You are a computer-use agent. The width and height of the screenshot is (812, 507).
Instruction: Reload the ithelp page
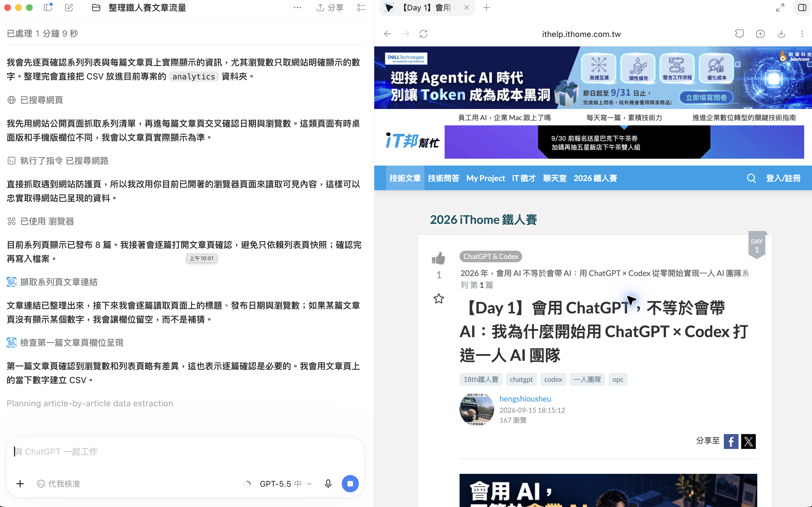click(x=424, y=34)
